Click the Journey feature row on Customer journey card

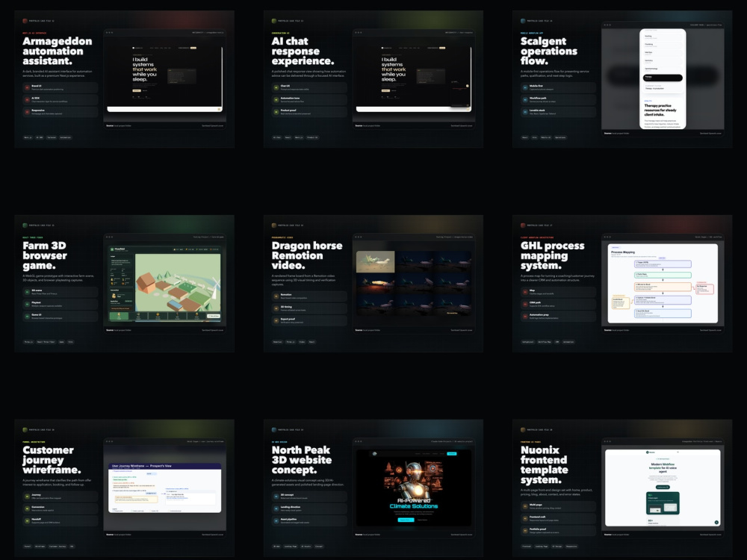coord(60,497)
